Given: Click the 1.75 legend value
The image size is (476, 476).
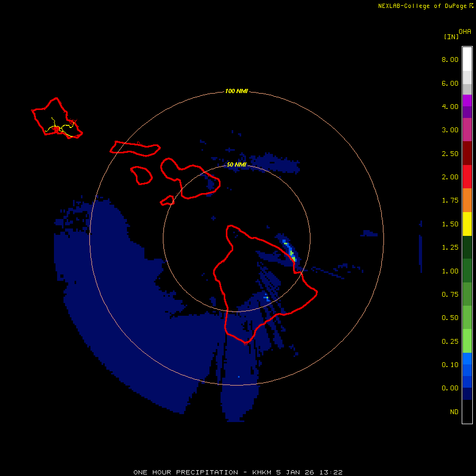Looking at the screenshot, I should [x=450, y=200].
